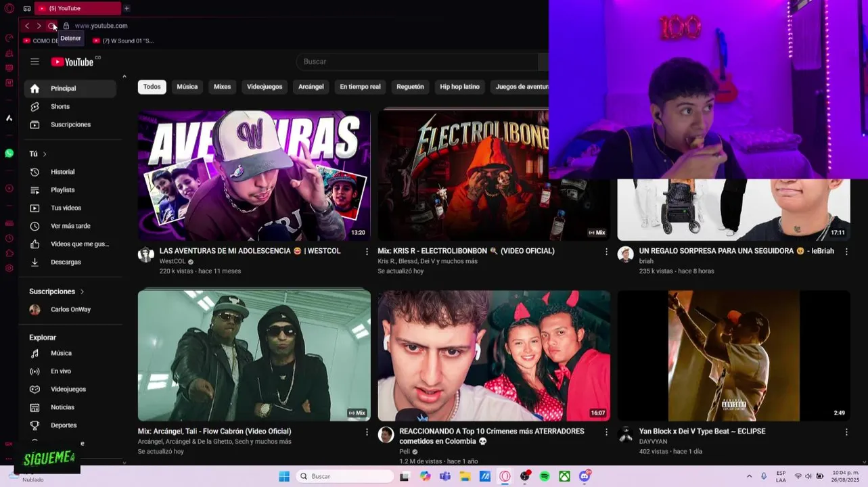Click the YouTube logo
The width and height of the screenshot is (868, 487).
pyautogui.click(x=72, y=62)
